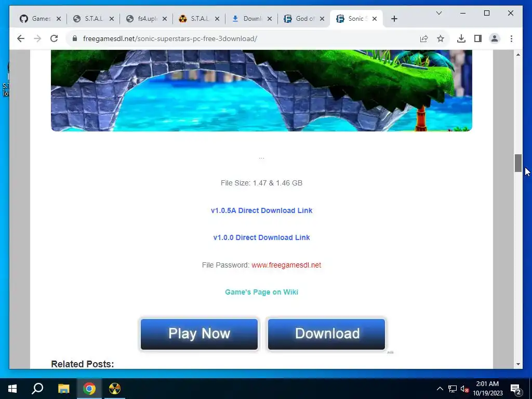Close the GitHub Games tab

pos(59,19)
